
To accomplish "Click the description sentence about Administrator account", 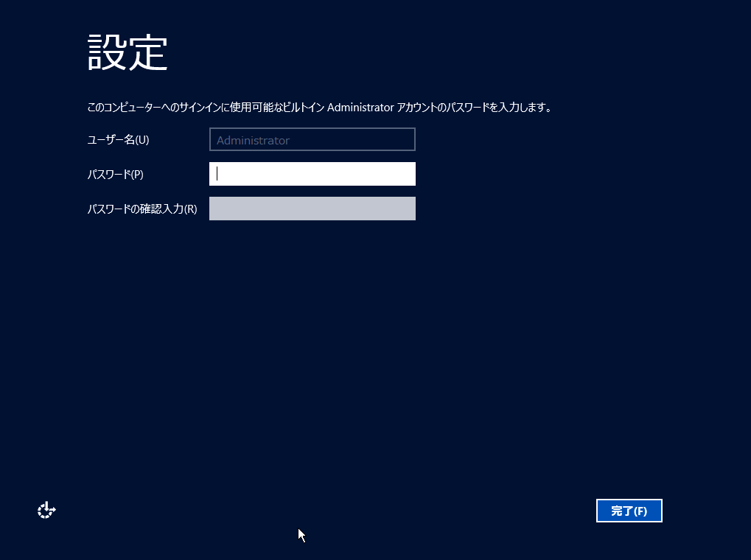I will click(319, 108).
